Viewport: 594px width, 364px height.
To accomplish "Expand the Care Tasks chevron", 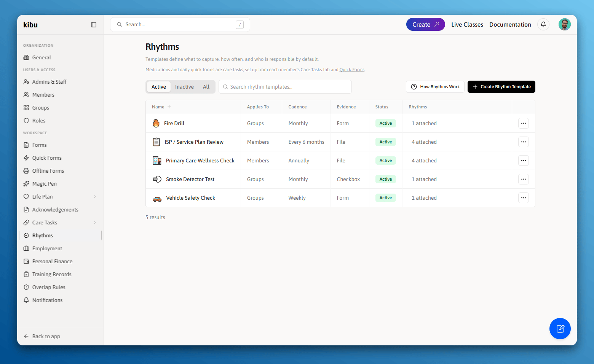I will [95, 223].
